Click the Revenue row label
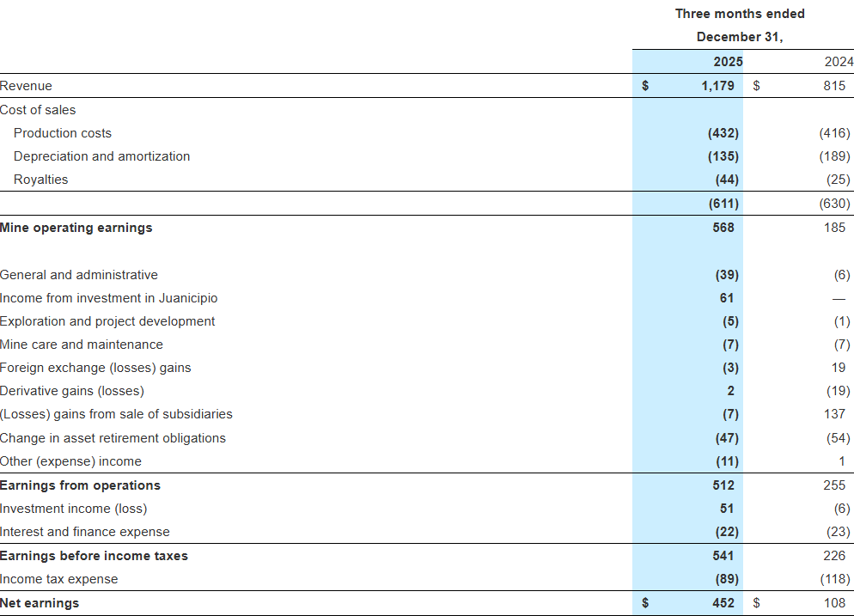Image resolution: width=854 pixels, height=616 pixels. [x=26, y=86]
